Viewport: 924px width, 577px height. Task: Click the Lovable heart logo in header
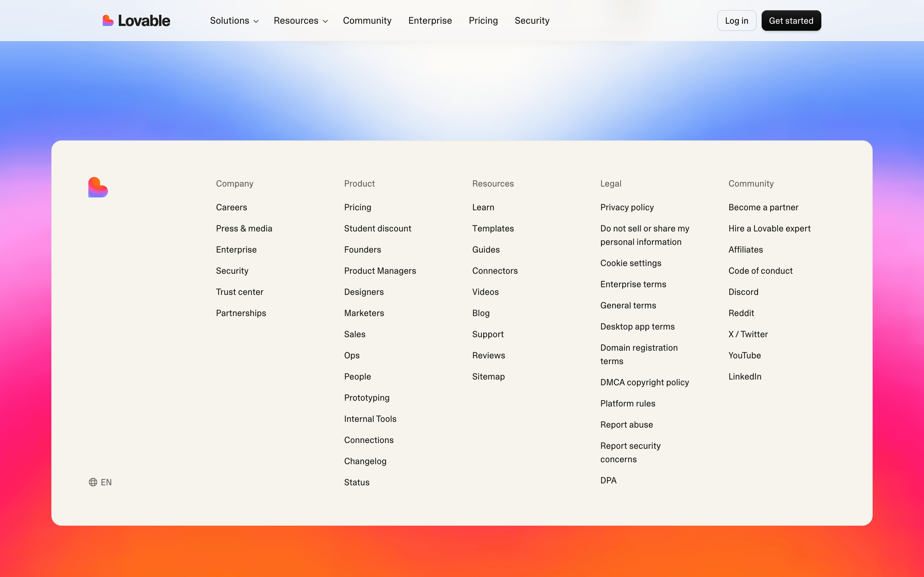[x=108, y=21]
